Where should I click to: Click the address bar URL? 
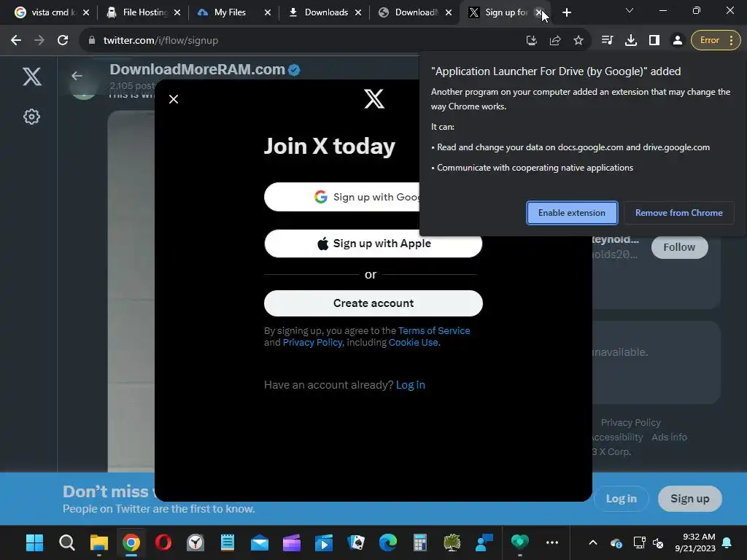coord(160,41)
